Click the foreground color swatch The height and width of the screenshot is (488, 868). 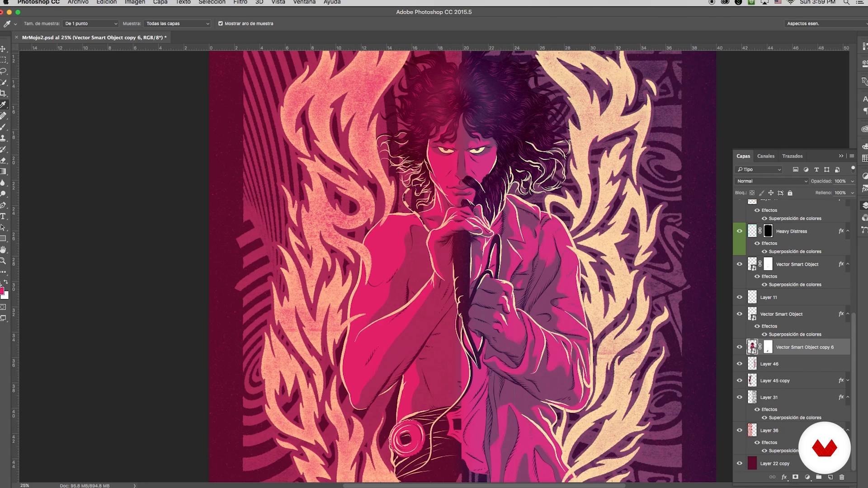click(1, 291)
